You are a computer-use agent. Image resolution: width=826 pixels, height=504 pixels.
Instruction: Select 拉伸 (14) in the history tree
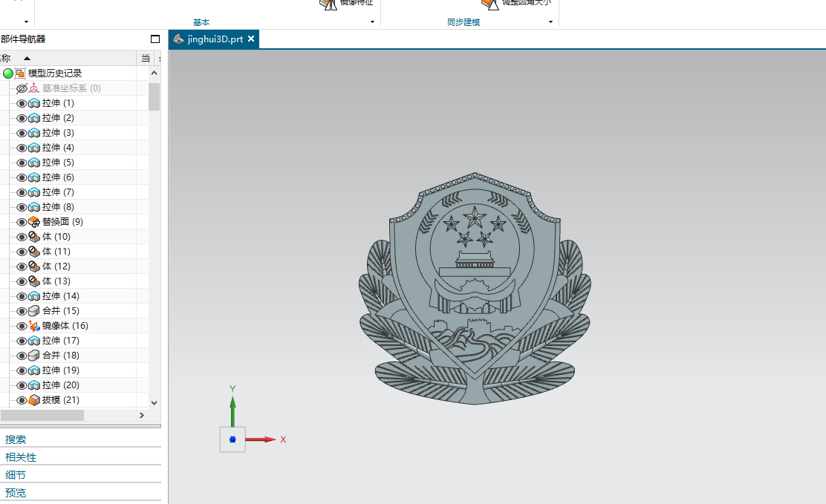[61, 296]
